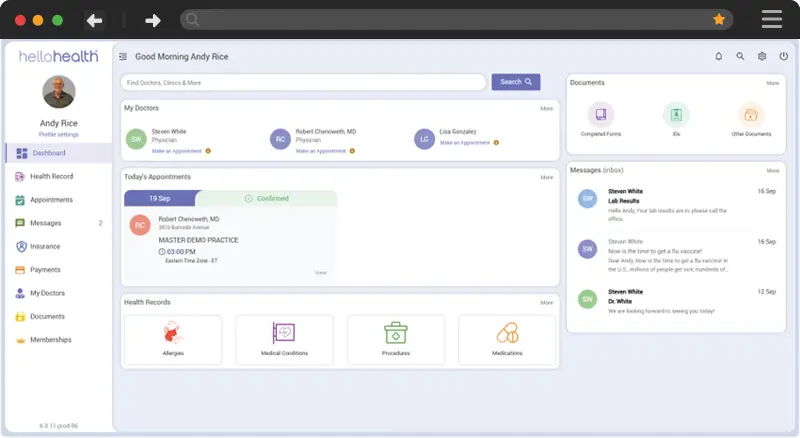Viewport: 800px width, 438px height.
Task: Select the 19 Sep appointment tab
Action: pyautogui.click(x=159, y=198)
